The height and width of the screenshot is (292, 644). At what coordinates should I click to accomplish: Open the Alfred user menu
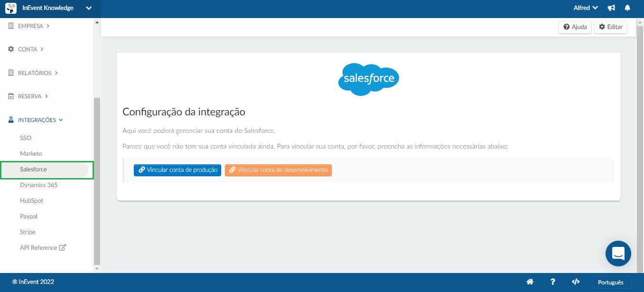tap(585, 8)
